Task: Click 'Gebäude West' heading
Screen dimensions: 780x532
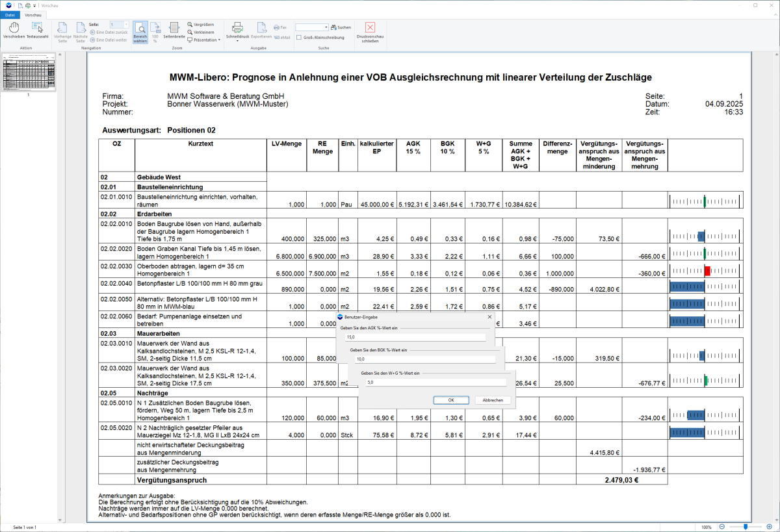Action: click(159, 177)
